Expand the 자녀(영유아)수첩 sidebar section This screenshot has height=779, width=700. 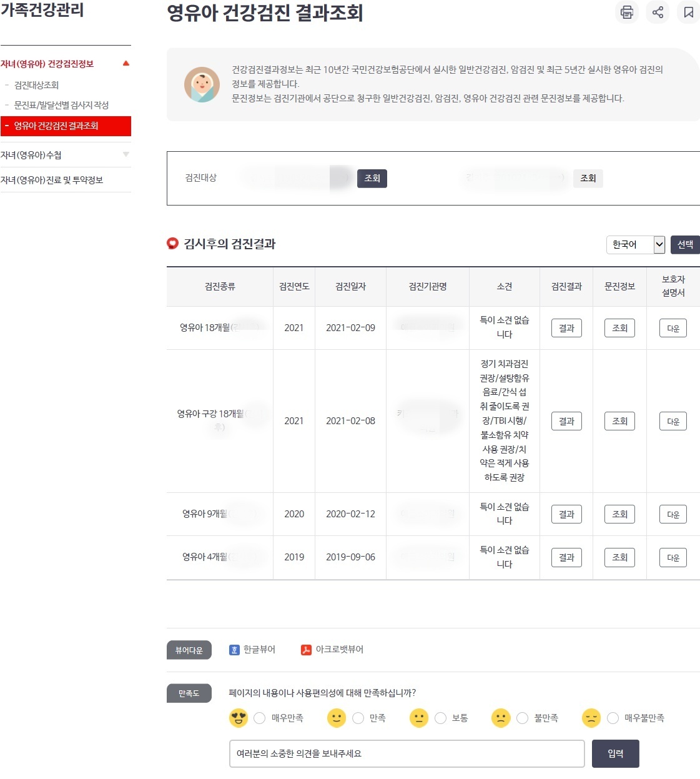click(126, 154)
